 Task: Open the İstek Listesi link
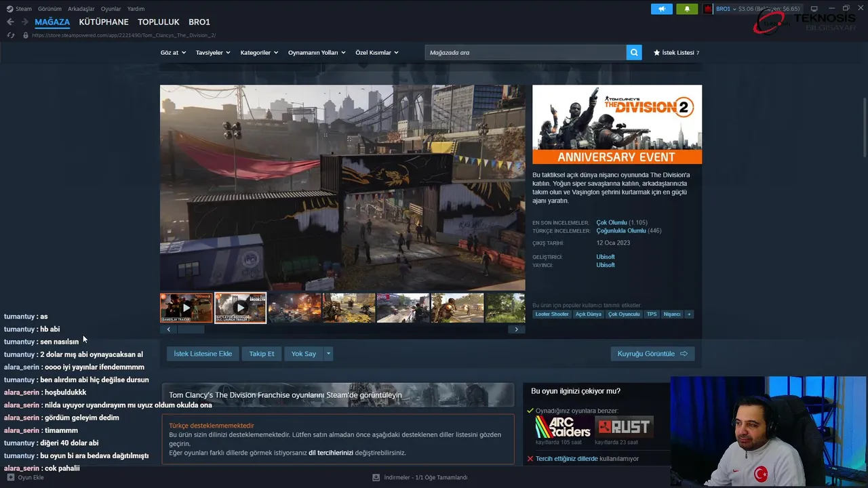pyautogui.click(x=678, y=52)
